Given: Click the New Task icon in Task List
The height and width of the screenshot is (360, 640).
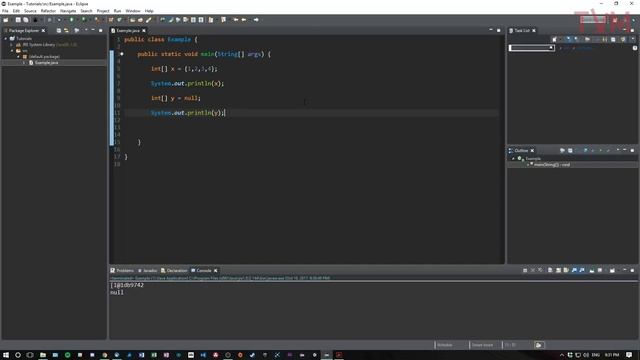Looking at the screenshot, I should click(554, 40).
